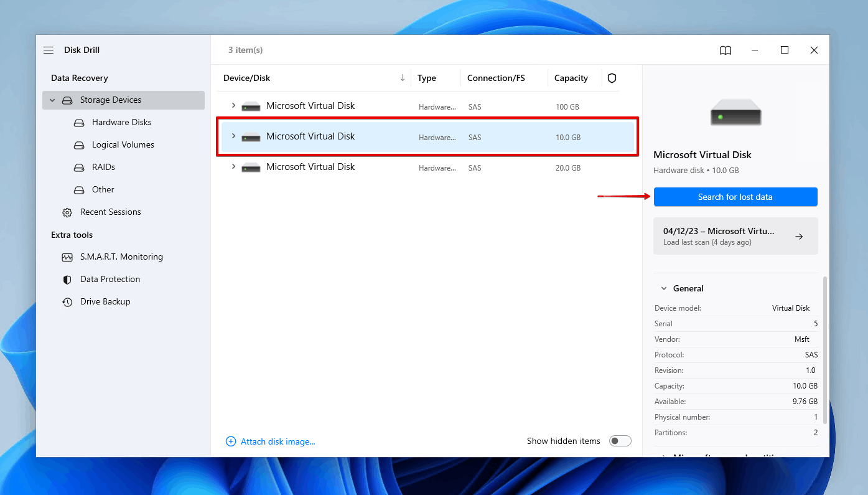Screen dimensions: 868x495
Task: Open S.M.A.R.T. Monitoring tool
Action: [x=121, y=257]
